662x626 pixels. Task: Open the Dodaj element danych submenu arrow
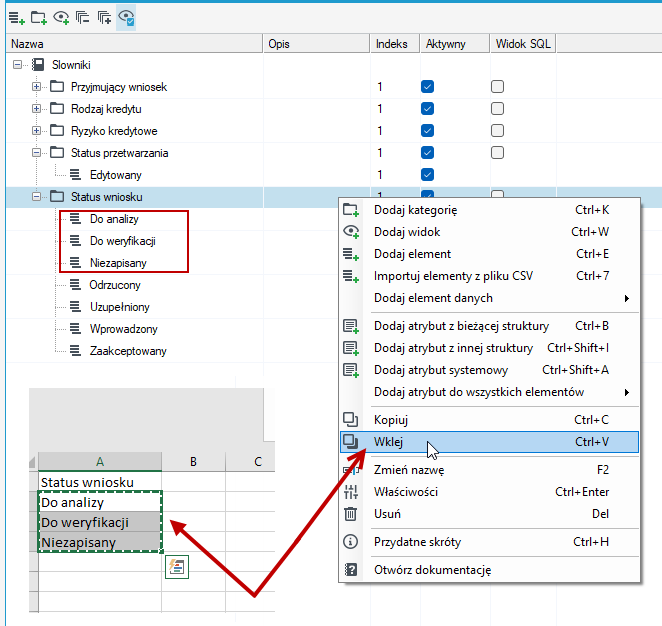627,298
